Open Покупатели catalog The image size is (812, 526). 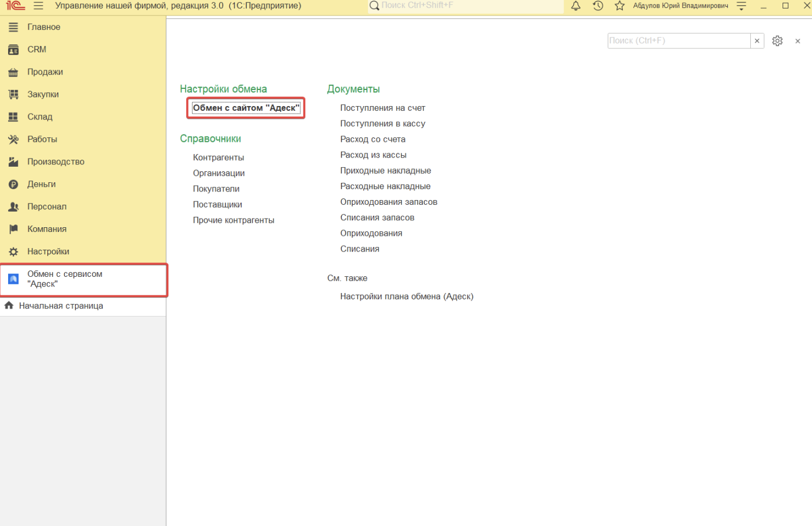[x=216, y=189]
